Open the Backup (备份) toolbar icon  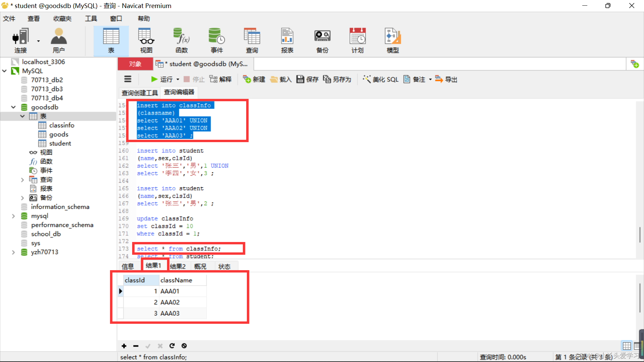pyautogui.click(x=322, y=41)
